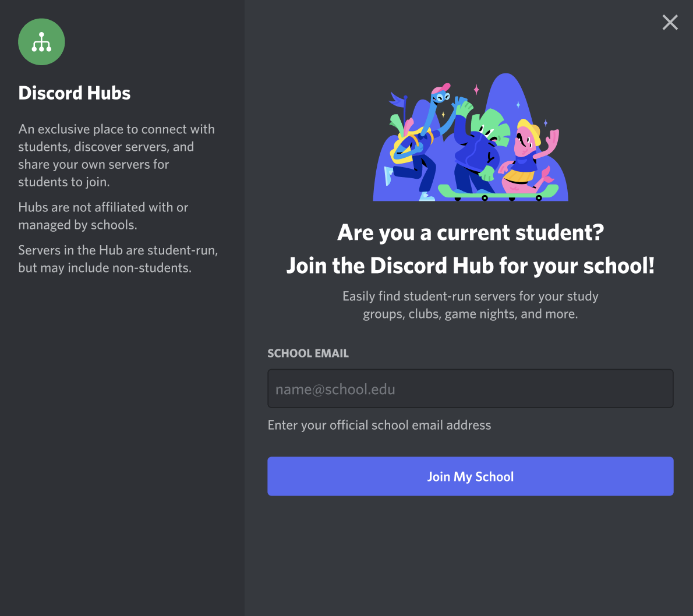Click the 'An exclusive place to connect' paragraph

[x=116, y=155]
